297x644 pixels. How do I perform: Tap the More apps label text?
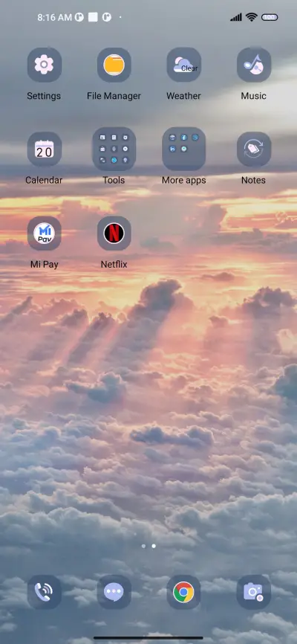tap(184, 180)
